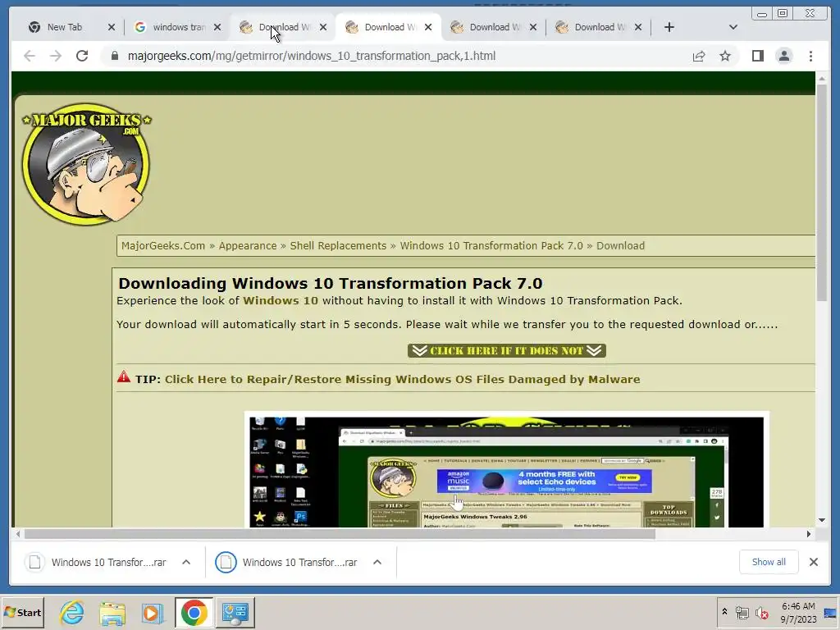Click the address bar URL
The image size is (840, 630).
[x=311, y=56]
